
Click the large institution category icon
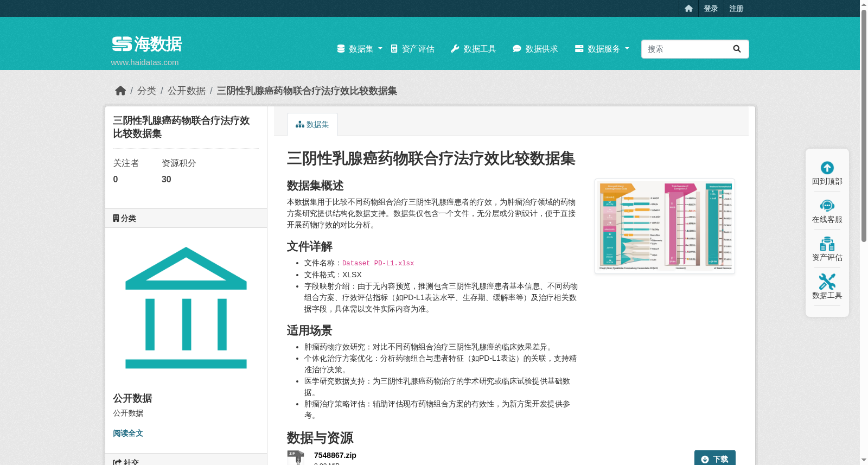point(186,308)
